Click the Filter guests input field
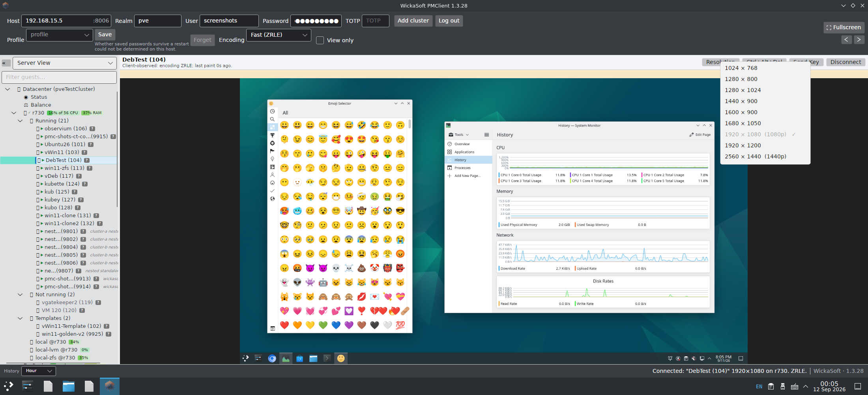Viewport: 868px width, 395px height. 59,77
